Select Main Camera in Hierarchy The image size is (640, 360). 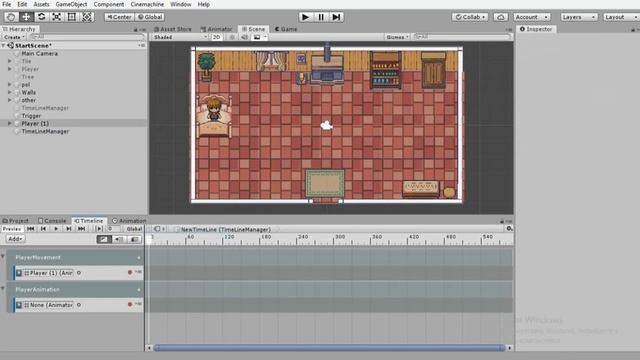coord(40,53)
